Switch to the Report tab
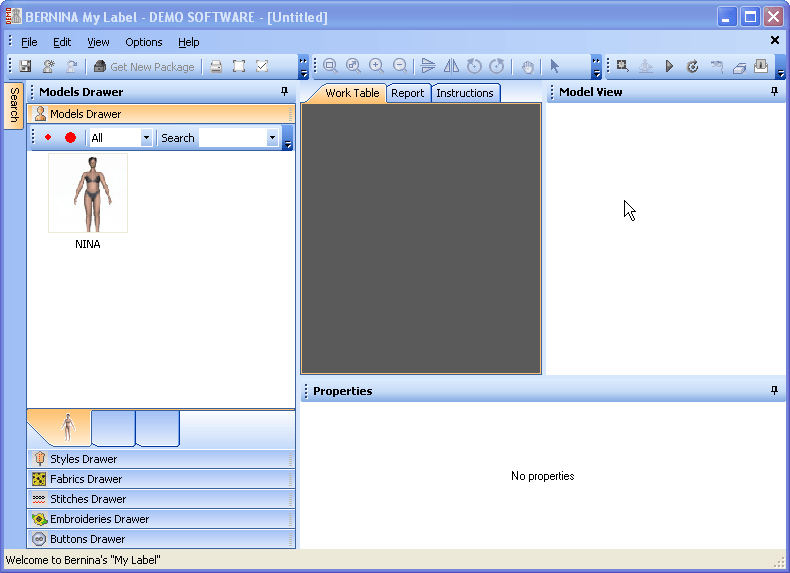Screen dimensions: 790x573 408,93
